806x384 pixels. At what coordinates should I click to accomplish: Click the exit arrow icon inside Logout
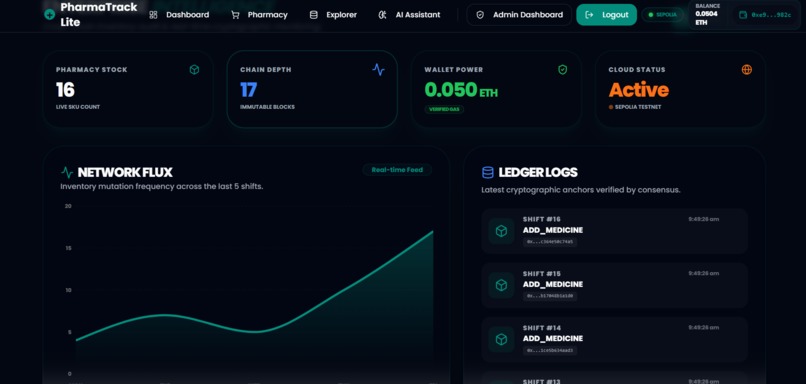click(590, 15)
